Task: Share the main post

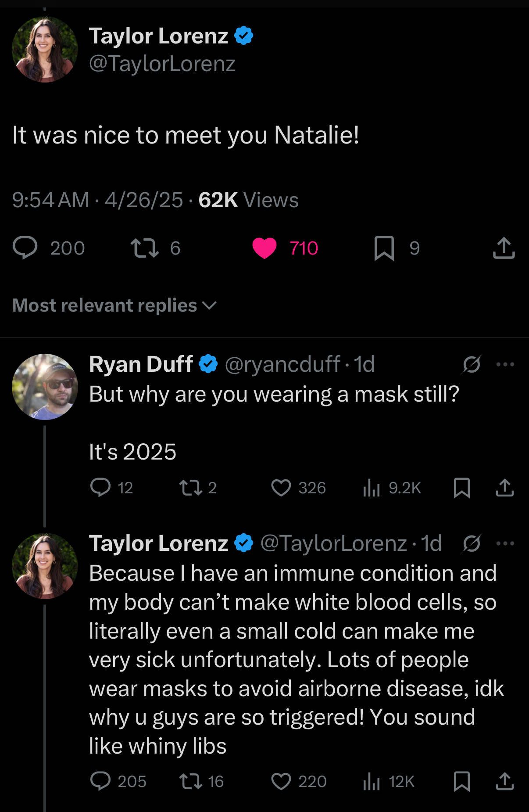Action: pos(504,248)
